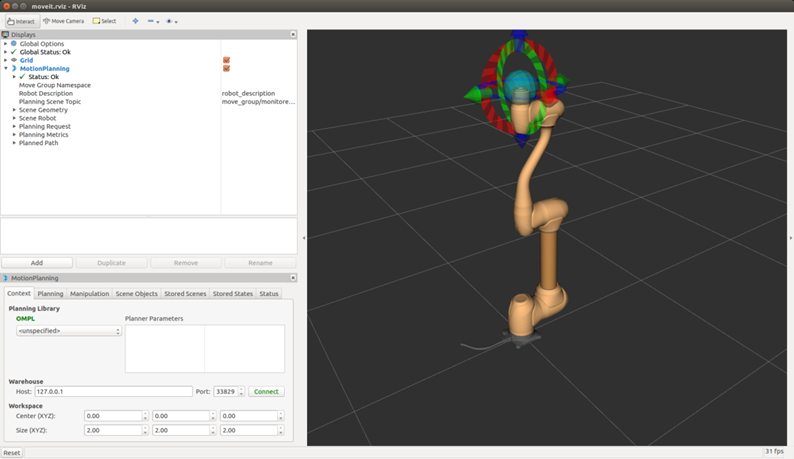The image size is (794, 459).
Task: Open the Scene Objects tab
Action: (x=136, y=294)
